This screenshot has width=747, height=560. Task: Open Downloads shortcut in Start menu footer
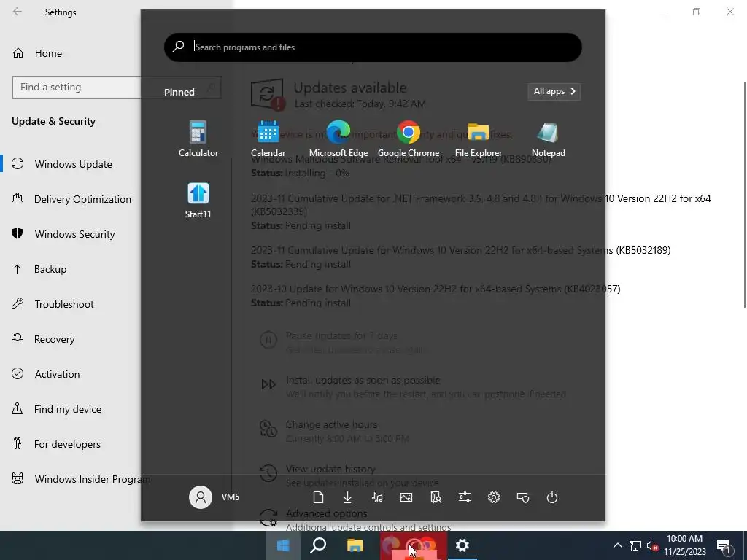(x=348, y=497)
